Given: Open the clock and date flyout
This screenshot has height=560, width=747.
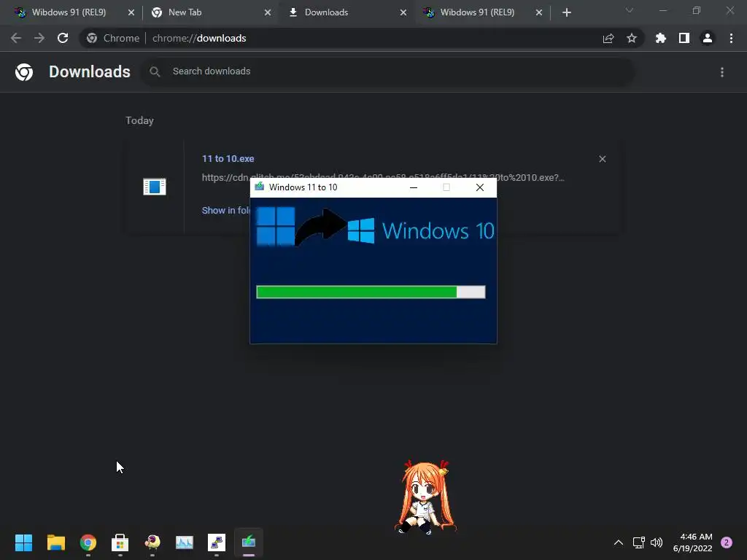Looking at the screenshot, I should point(693,542).
